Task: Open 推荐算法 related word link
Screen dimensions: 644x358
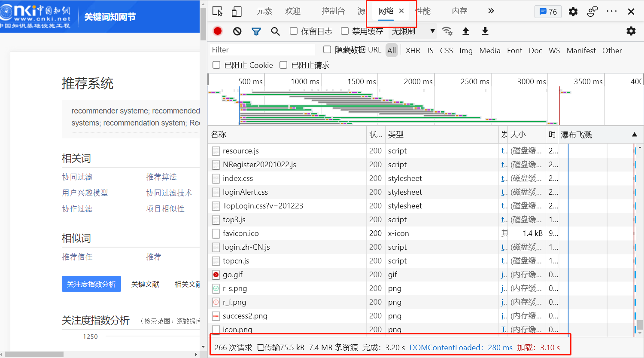Action: pyautogui.click(x=161, y=177)
